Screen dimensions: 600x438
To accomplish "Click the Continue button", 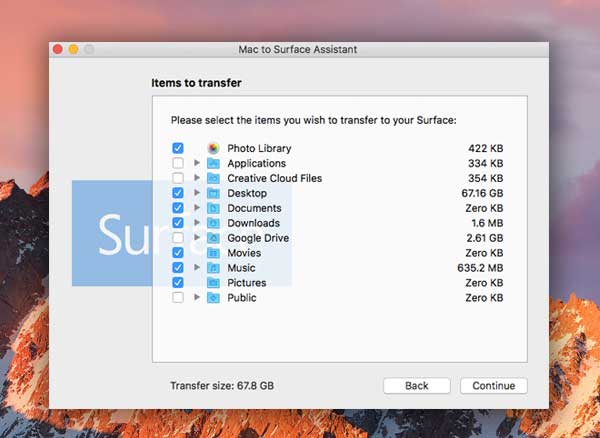I will 494,386.
